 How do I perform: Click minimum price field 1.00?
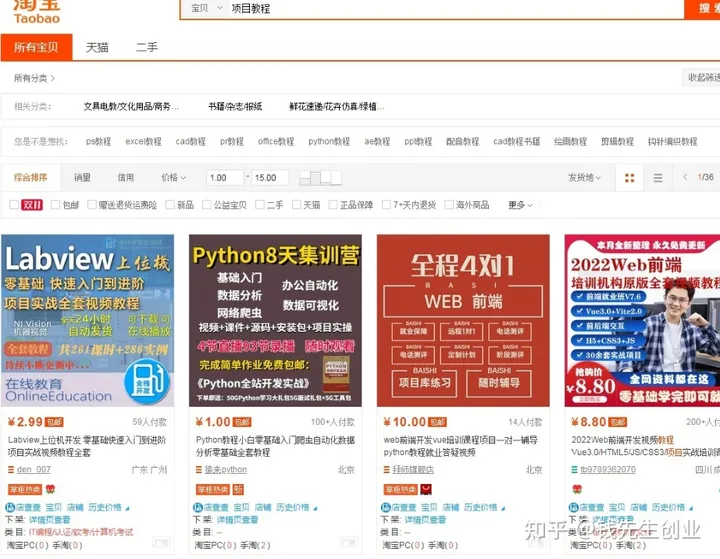click(225, 178)
